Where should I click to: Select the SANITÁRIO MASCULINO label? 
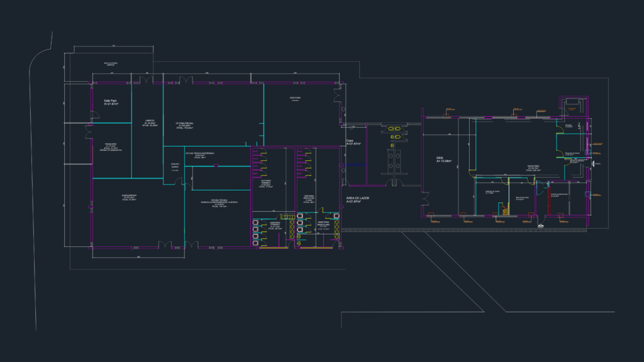tap(323, 226)
